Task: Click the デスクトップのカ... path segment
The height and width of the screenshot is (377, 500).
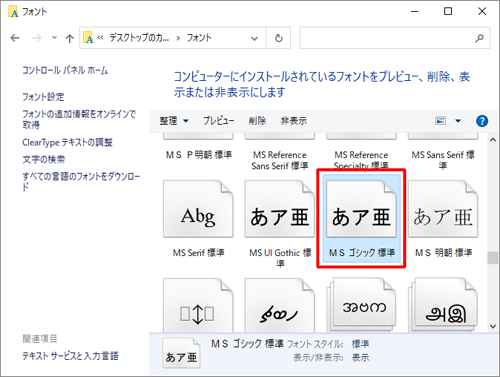Action: [x=139, y=38]
